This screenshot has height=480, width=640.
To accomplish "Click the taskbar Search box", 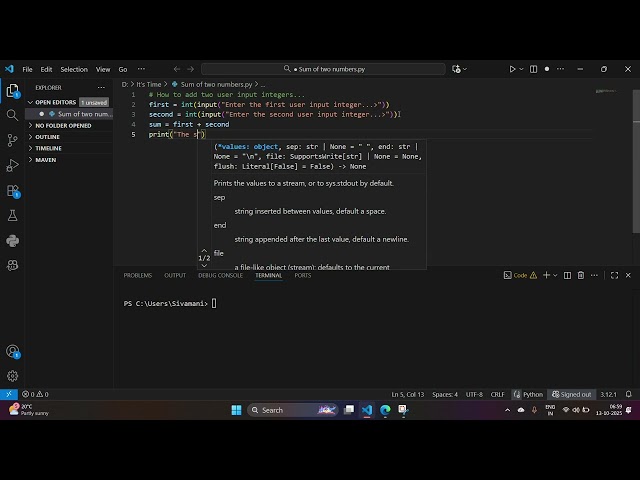I will click(x=293, y=410).
